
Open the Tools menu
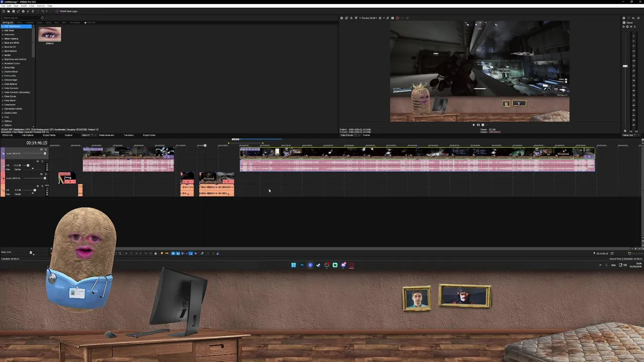[32, 6]
